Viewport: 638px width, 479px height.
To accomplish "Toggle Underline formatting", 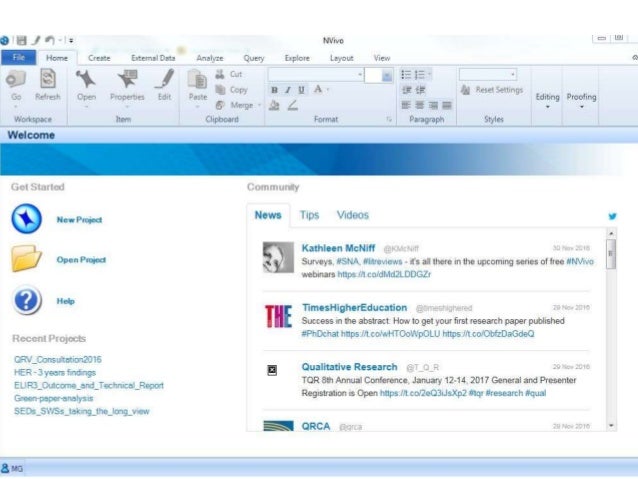I will click(x=302, y=90).
